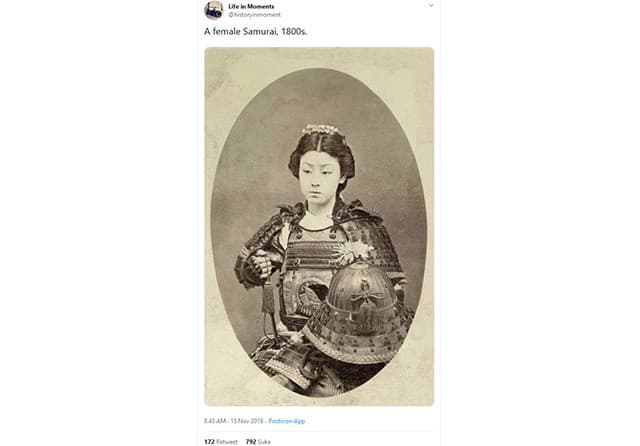Click the bold 792 likes count
Viewport: 640px width, 446px height.
coord(251,442)
